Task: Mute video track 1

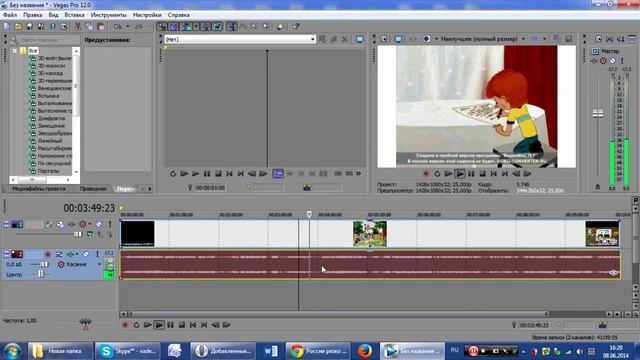Action: point(99,224)
